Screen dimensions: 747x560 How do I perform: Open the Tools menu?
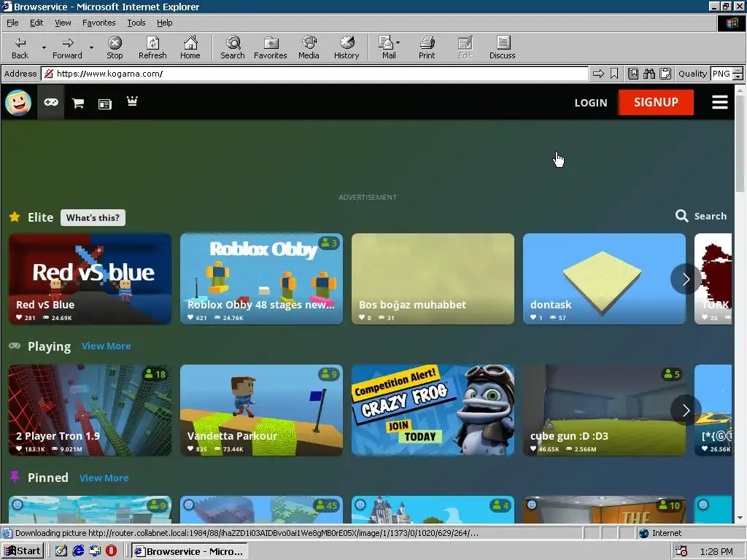[136, 23]
